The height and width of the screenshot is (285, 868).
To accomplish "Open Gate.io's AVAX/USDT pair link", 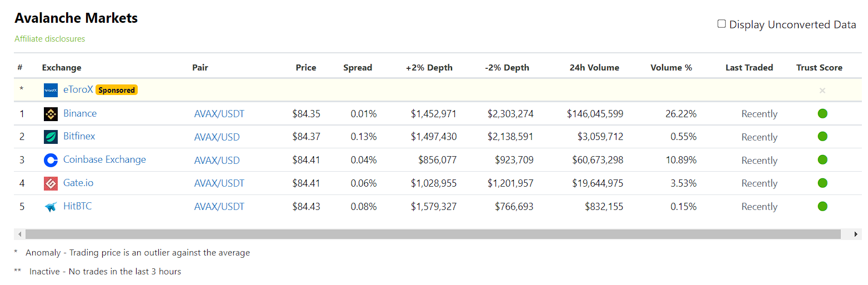I will (x=219, y=183).
